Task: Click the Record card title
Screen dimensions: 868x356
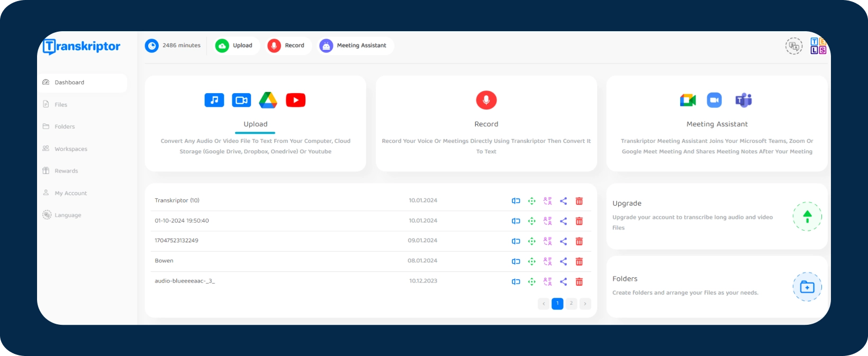Action: [486, 124]
